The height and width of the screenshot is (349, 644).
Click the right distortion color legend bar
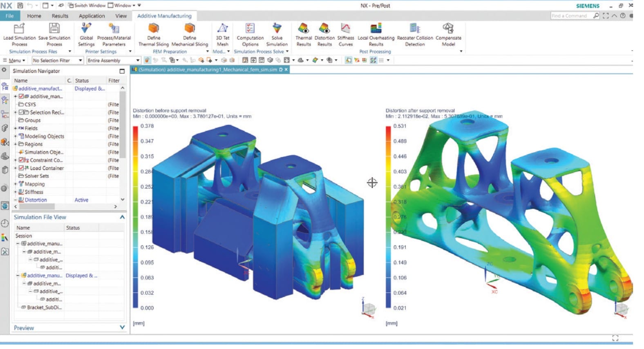point(388,217)
